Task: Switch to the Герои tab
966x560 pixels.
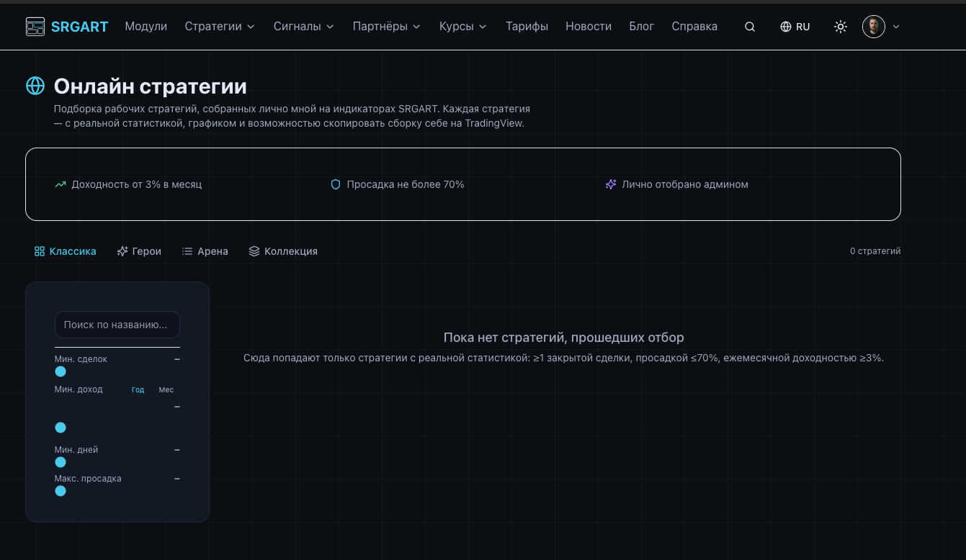Action: point(139,251)
